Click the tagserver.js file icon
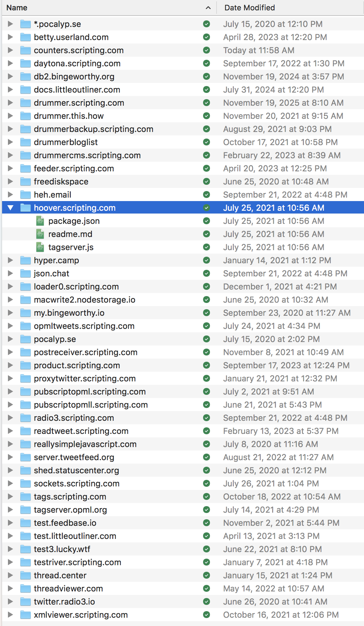Screen dimensions: 364x626 40,247
